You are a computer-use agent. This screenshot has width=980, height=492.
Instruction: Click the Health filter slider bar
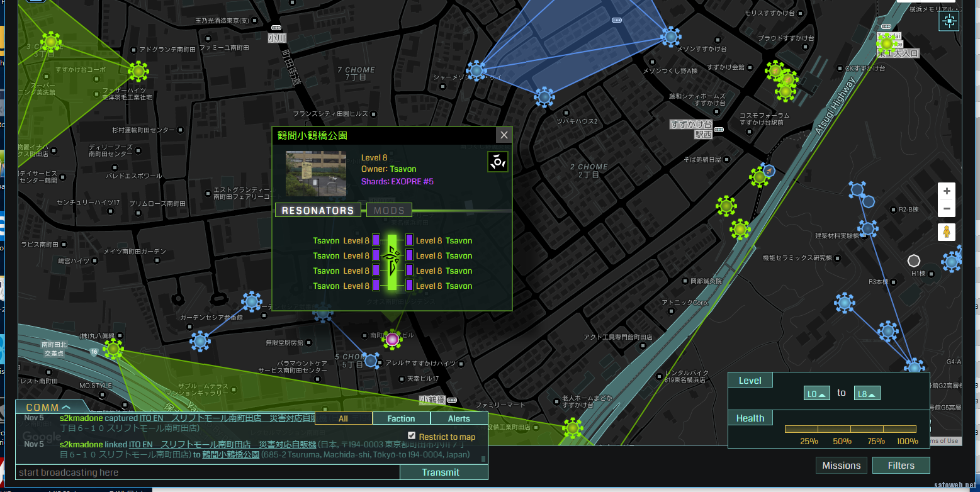pyautogui.click(x=850, y=429)
